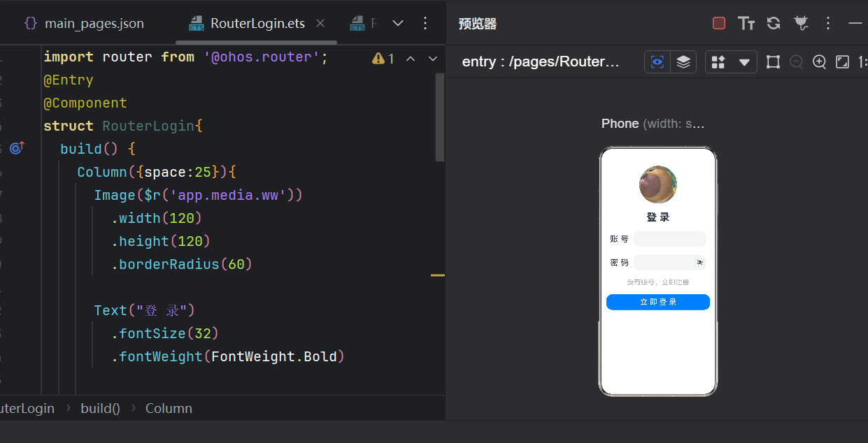The height and width of the screenshot is (443, 868).
Task: Click the Column breadcrumb
Action: 169,408
